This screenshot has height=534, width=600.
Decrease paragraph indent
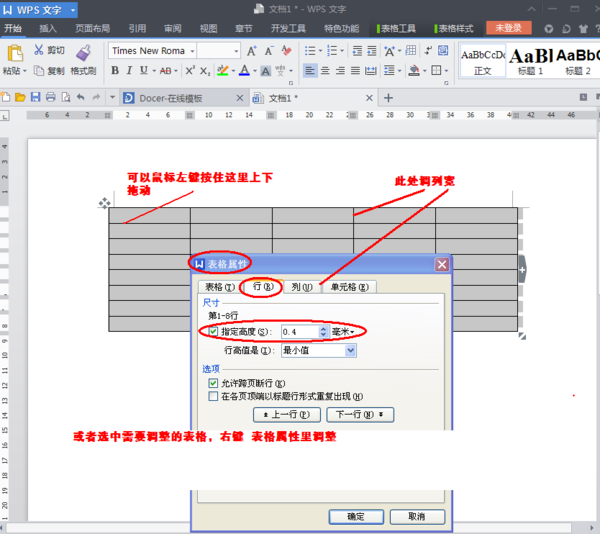pos(357,50)
